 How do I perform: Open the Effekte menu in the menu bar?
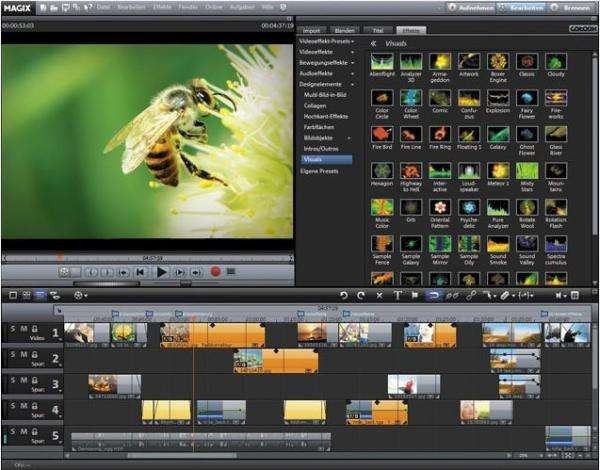(162, 8)
